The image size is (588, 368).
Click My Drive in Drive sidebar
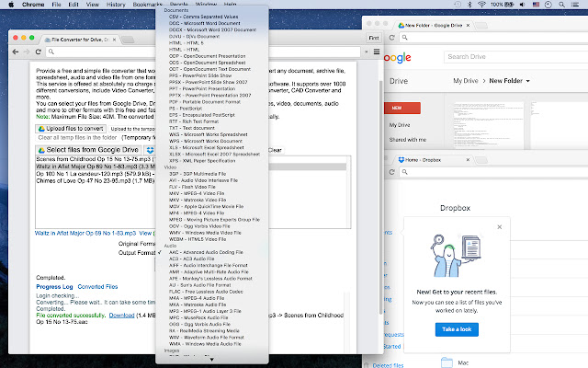[x=400, y=125]
